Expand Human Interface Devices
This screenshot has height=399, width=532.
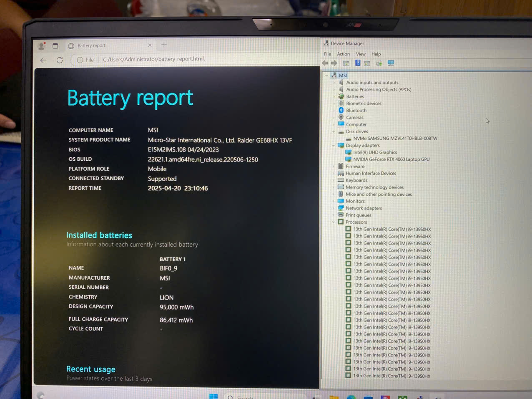[334, 173]
